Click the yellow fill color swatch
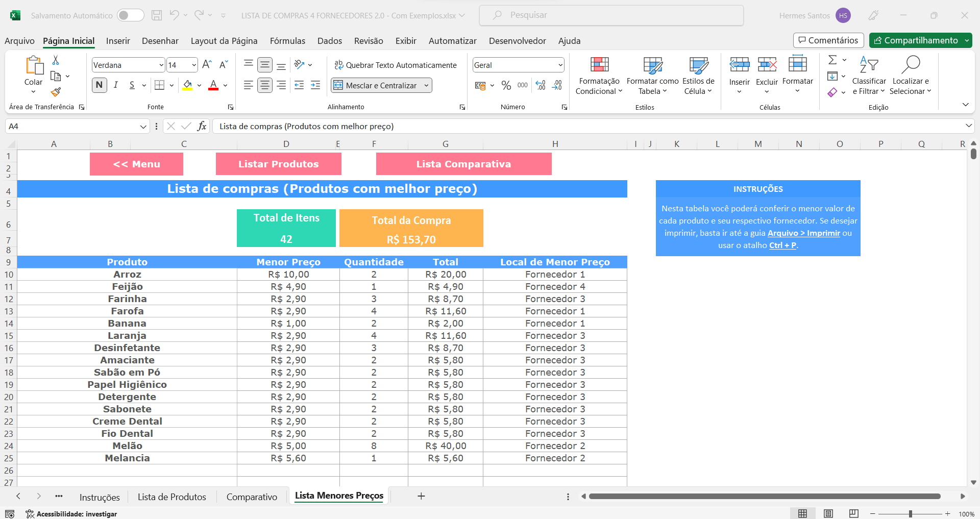The image size is (980, 519). coord(188,85)
